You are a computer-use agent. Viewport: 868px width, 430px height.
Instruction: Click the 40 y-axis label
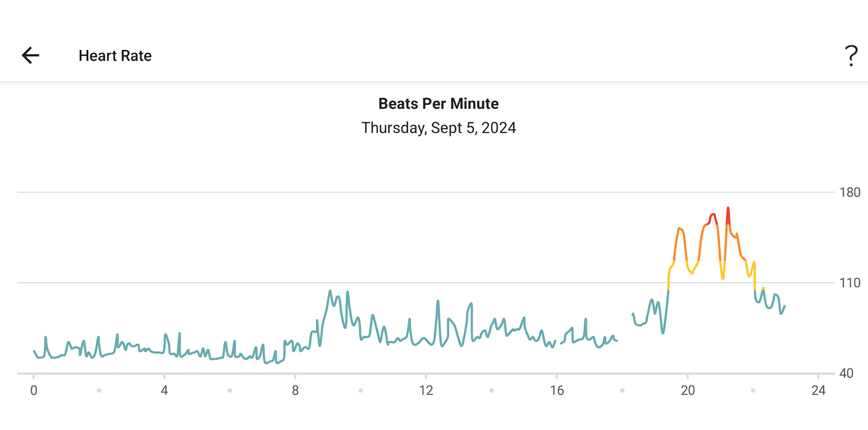(846, 373)
